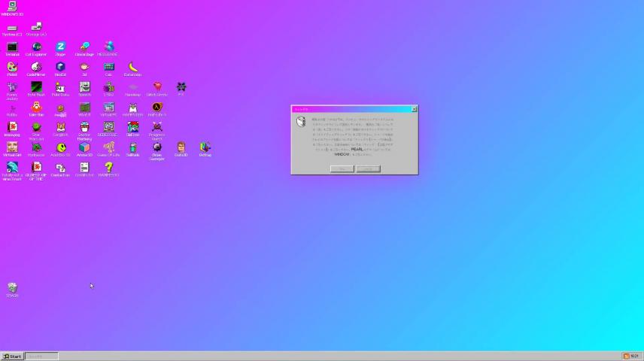The image size is (644, 361).
Task: Open the Storage (A:) drive icon
Action: (x=36, y=30)
